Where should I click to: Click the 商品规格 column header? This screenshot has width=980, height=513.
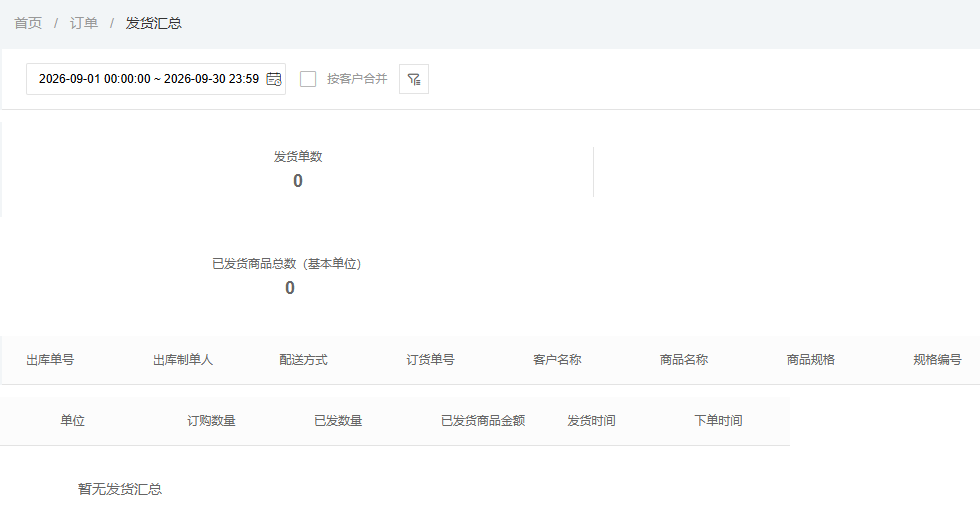811,360
